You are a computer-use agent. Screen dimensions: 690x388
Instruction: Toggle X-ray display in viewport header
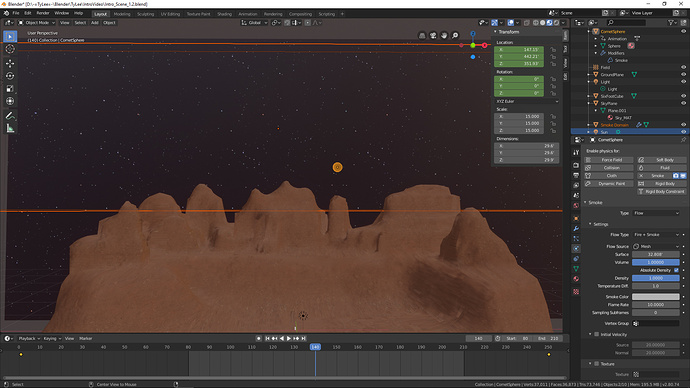tap(527, 22)
